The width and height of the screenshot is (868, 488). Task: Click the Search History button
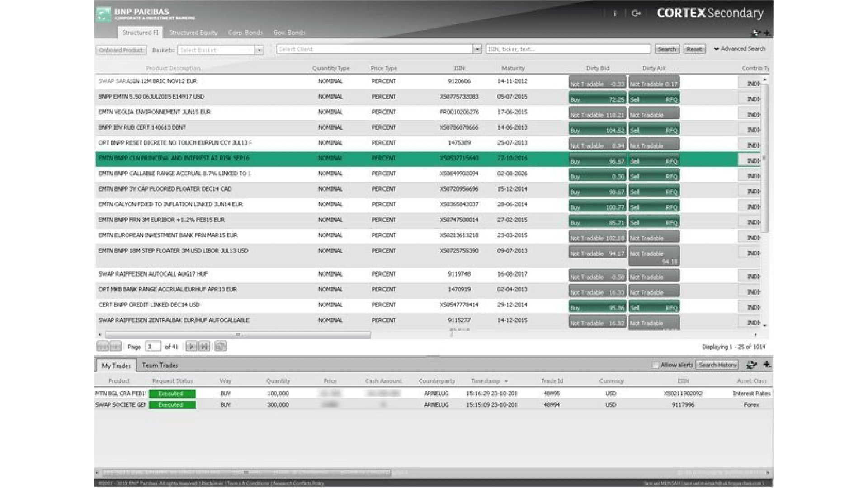(x=718, y=365)
